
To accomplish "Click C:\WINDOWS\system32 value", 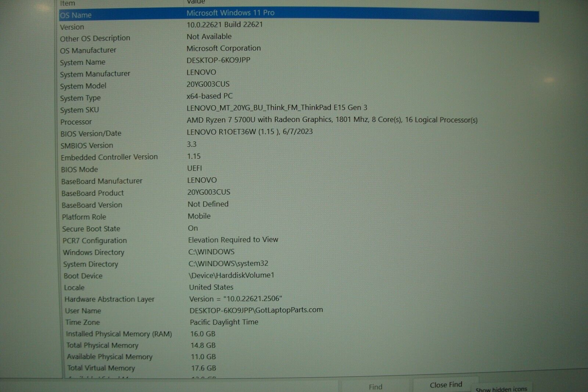I will coord(228,264).
